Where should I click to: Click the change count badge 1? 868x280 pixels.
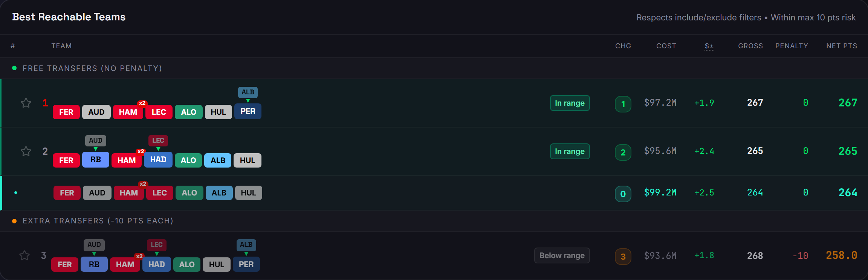pos(623,104)
